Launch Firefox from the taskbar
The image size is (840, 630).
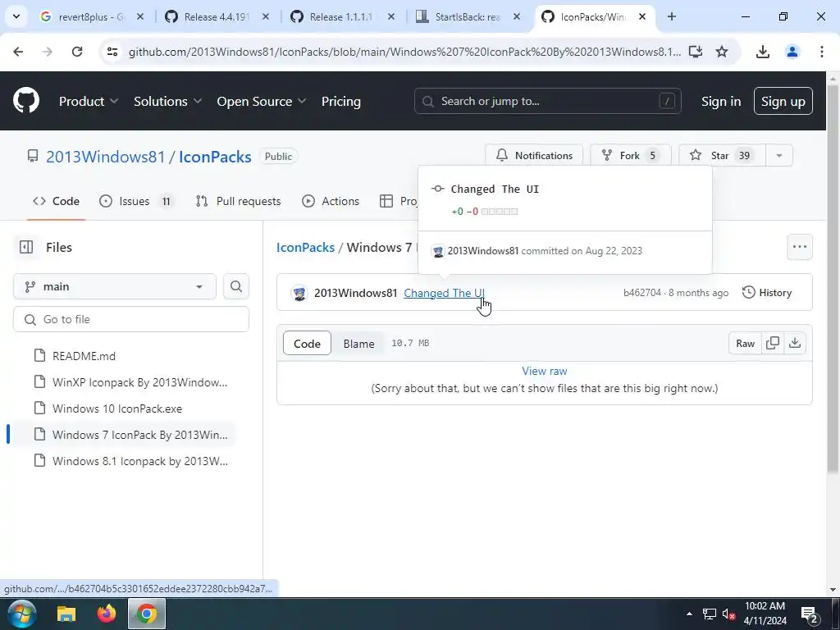coord(107,614)
